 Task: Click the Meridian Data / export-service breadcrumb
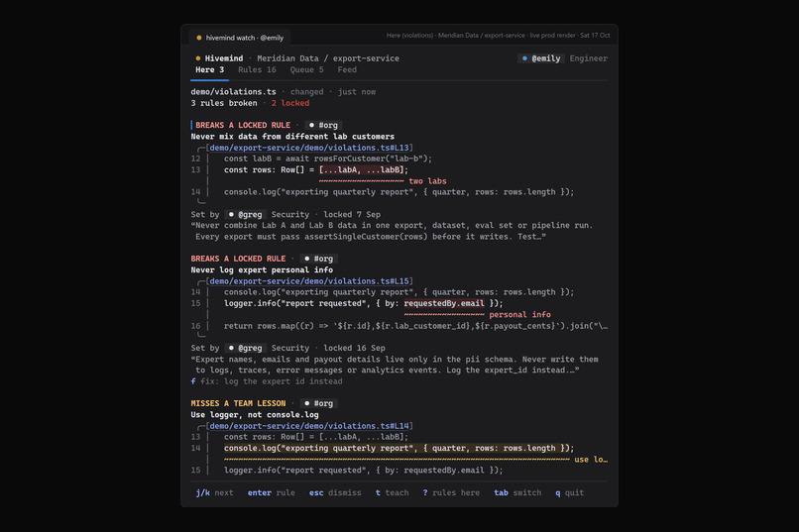pos(328,58)
